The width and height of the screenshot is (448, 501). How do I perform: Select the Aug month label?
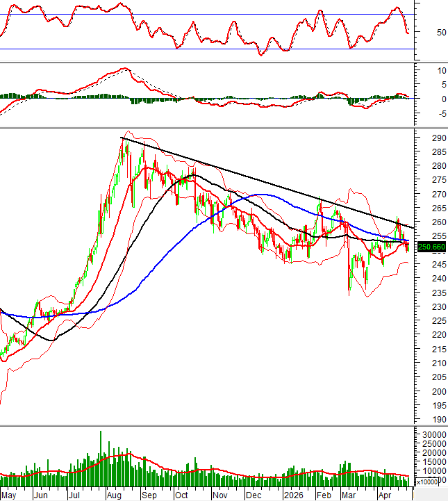click(x=114, y=495)
